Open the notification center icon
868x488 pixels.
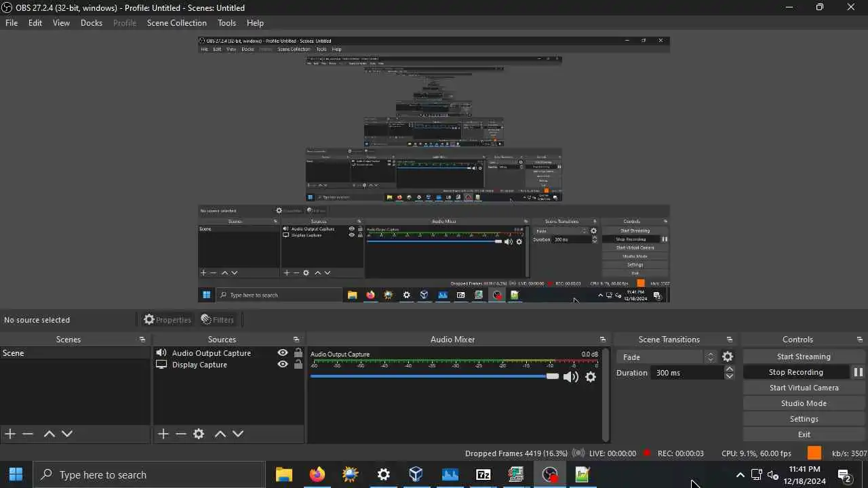click(x=845, y=474)
